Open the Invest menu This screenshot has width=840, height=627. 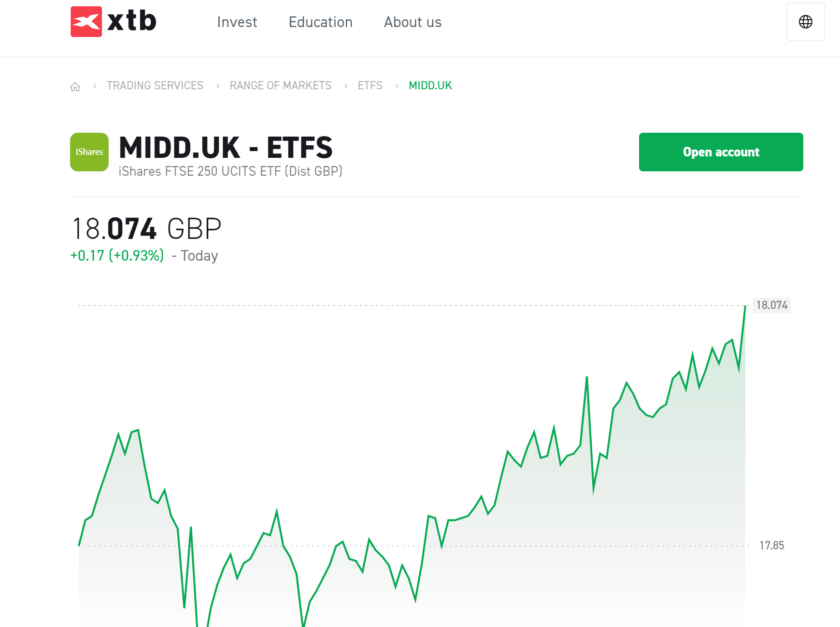pos(237,22)
